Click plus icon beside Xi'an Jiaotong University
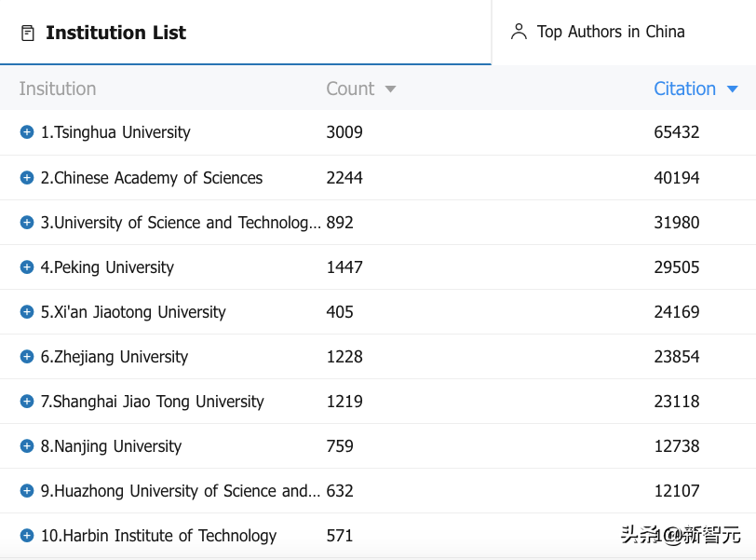756x560 pixels. 27,311
